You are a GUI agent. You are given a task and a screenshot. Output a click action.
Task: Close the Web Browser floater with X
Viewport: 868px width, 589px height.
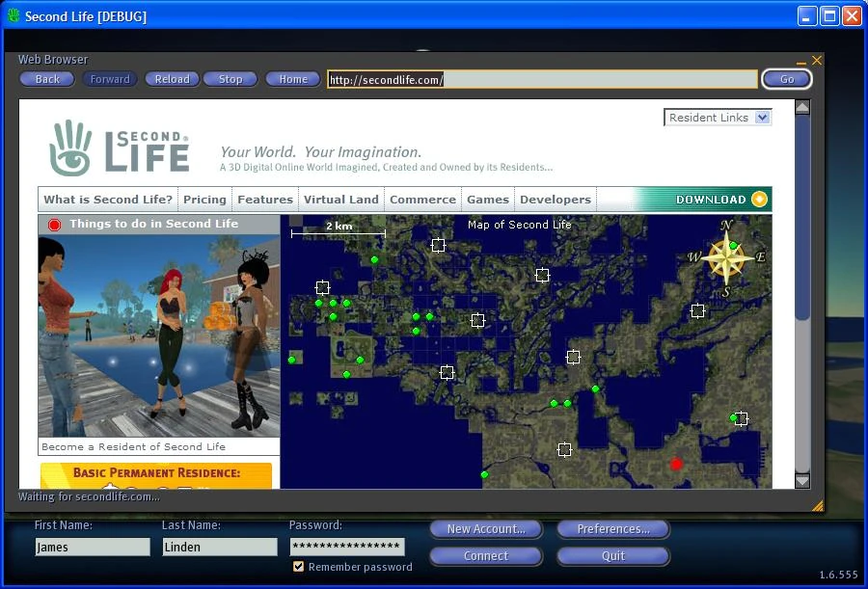(x=817, y=60)
